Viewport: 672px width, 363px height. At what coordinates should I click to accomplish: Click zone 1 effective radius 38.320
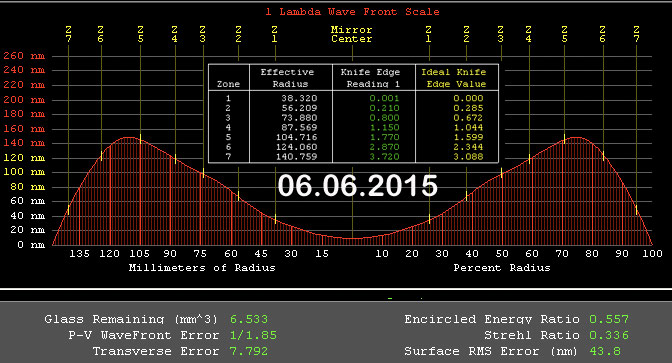299,98
